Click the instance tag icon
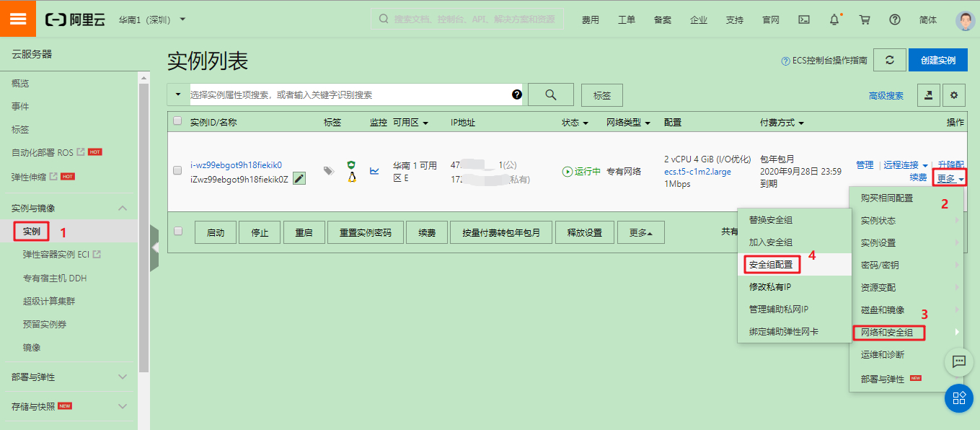 tap(329, 171)
